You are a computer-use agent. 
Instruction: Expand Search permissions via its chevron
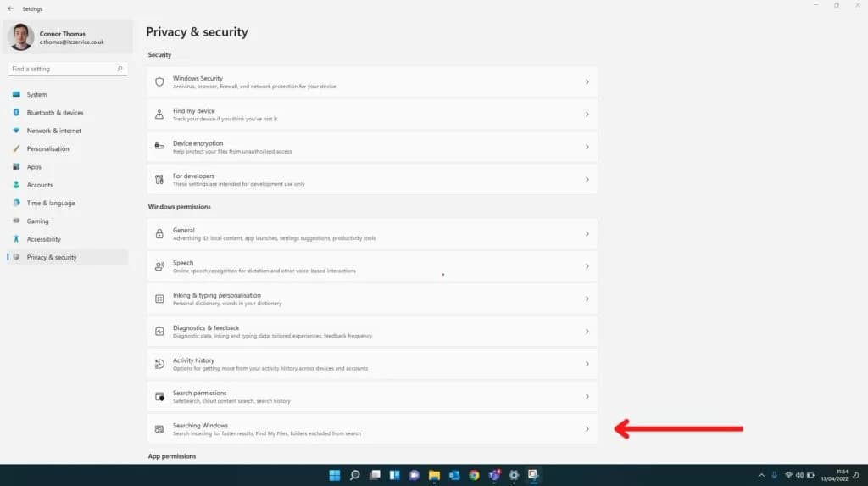(587, 396)
